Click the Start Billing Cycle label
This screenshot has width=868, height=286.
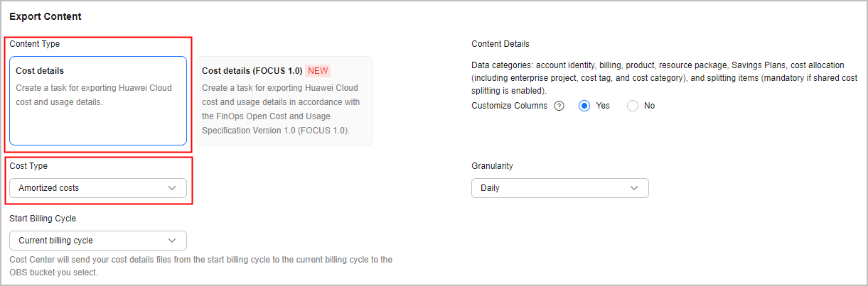43,219
